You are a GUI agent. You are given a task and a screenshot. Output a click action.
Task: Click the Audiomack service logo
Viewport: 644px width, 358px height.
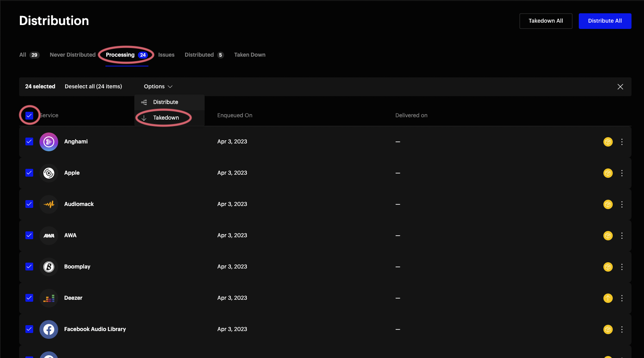coord(49,204)
